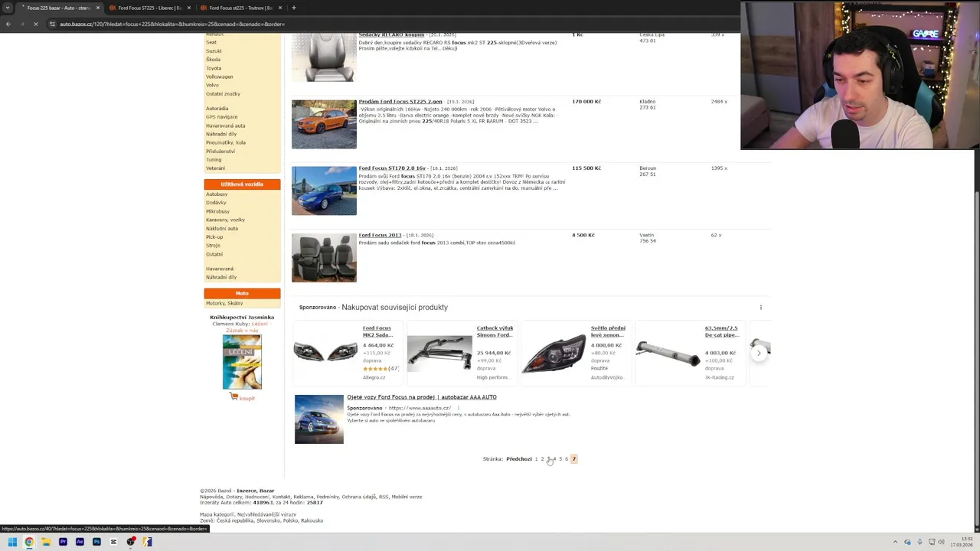This screenshot has height=551, width=980.
Task: Click the blue car AAA AUTO ad image
Action: point(319,419)
